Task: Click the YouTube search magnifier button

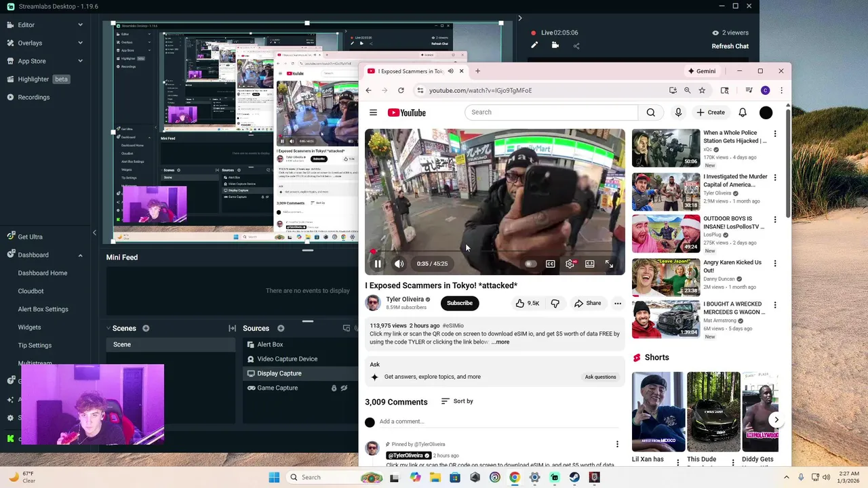Action: pyautogui.click(x=651, y=113)
